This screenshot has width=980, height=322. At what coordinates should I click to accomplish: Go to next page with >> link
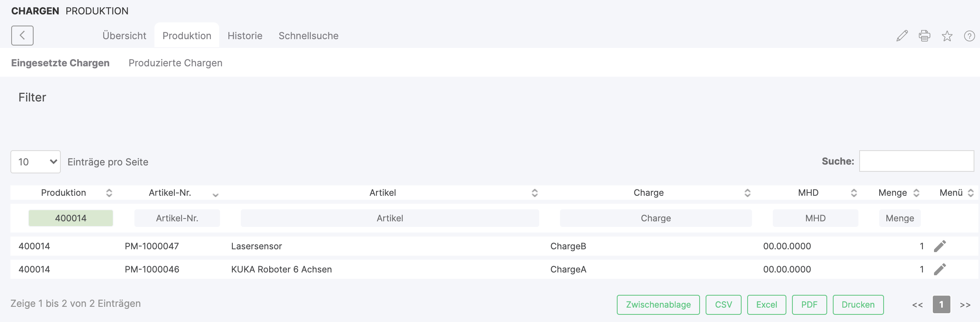pos(965,305)
